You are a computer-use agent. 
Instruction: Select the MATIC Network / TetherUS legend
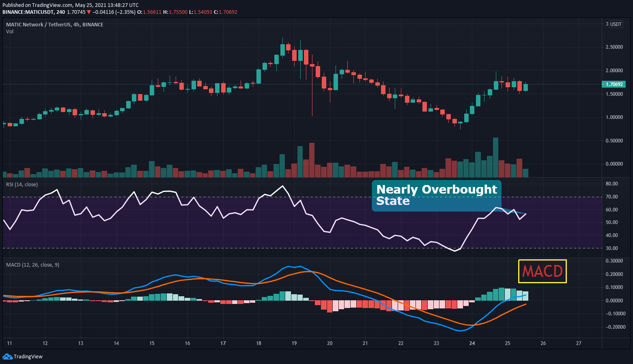coord(54,24)
